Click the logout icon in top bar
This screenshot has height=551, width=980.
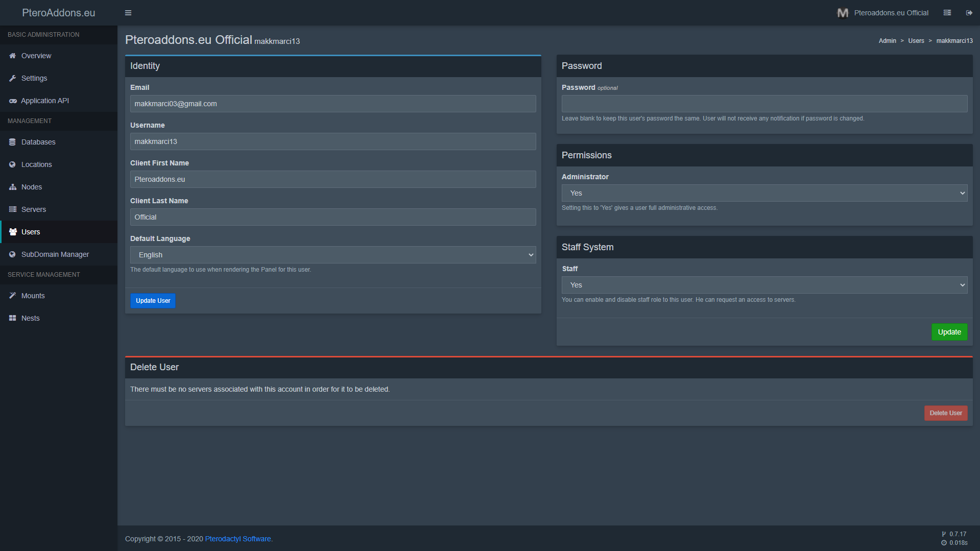969,13
